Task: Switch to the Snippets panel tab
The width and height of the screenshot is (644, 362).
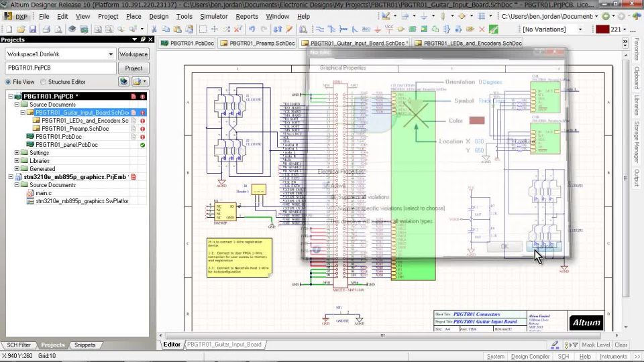Action: [85, 345]
